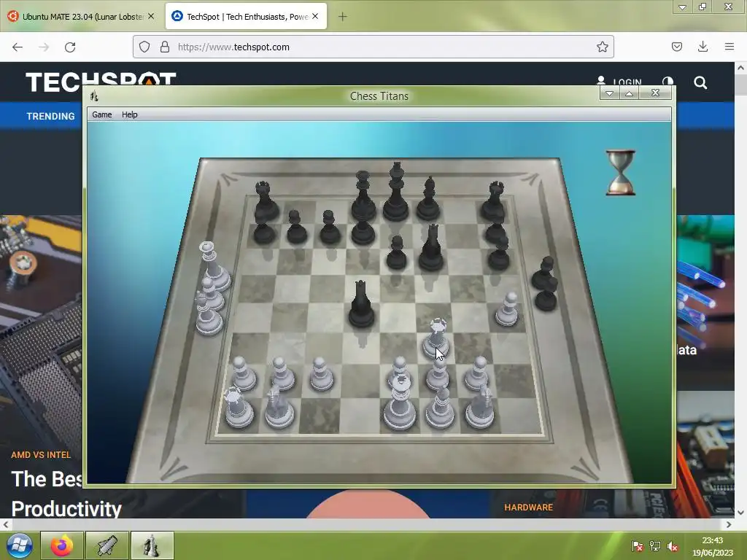Open the TechSpot search icon
The width and height of the screenshot is (747, 560).
coord(700,83)
